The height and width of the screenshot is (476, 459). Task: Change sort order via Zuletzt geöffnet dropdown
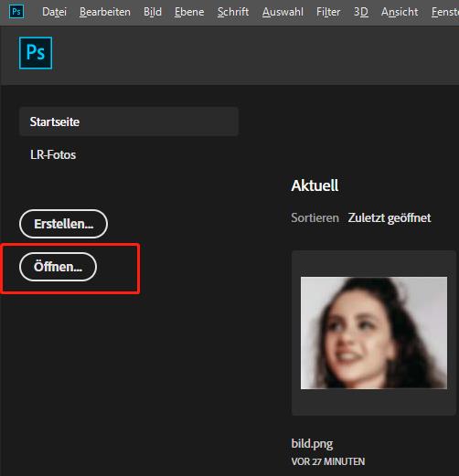click(390, 217)
